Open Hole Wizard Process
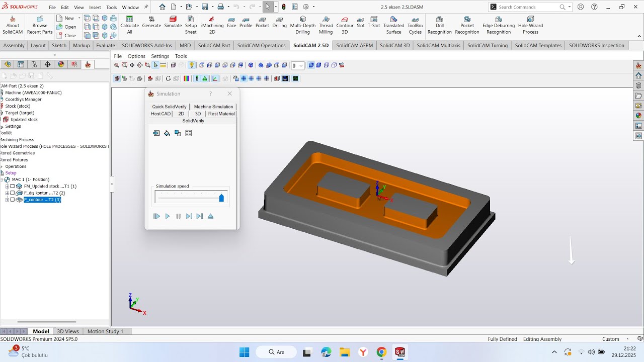The image size is (644, 362). [x=530, y=25]
